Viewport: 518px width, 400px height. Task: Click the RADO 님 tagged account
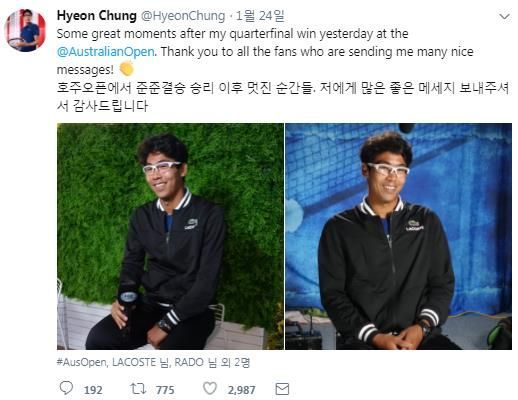click(x=195, y=362)
